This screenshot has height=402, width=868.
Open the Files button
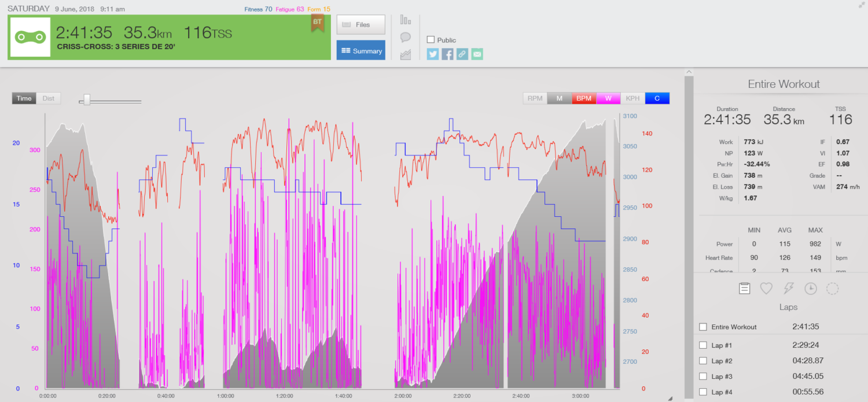(x=361, y=25)
